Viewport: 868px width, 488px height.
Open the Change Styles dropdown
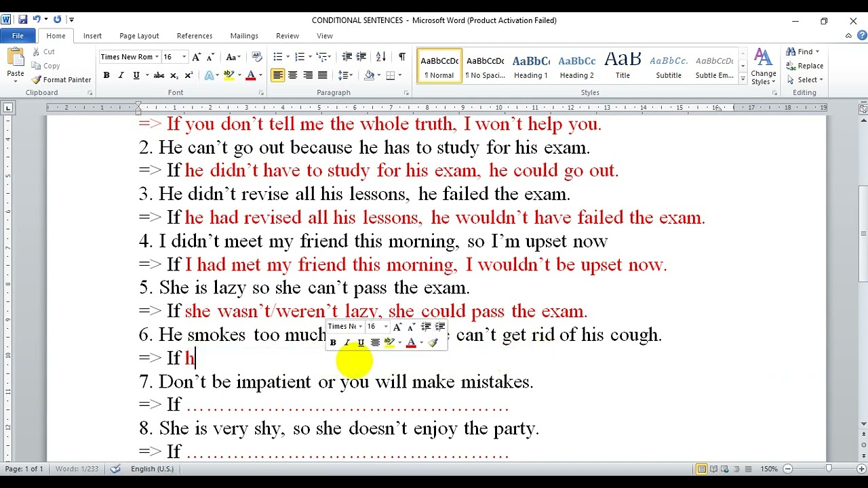tap(763, 66)
